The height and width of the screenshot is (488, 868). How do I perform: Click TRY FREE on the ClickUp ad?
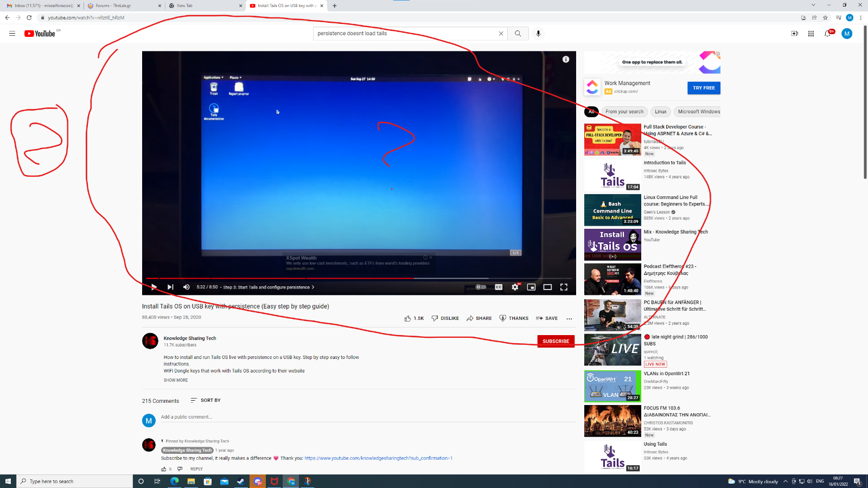[704, 88]
